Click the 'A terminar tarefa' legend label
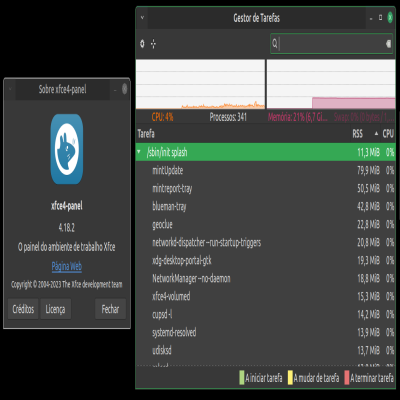Viewport: 400px width, 400px height. tap(372, 378)
